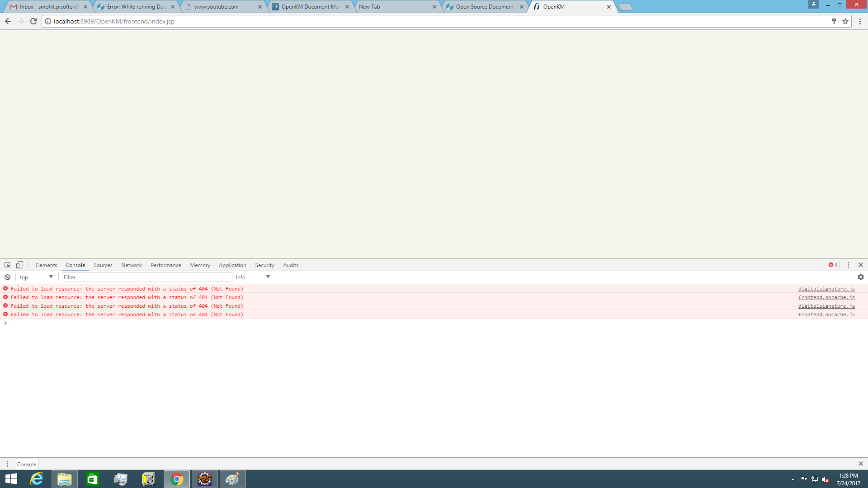
Task: Clear console with the ban icon
Action: pyautogui.click(x=7, y=277)
